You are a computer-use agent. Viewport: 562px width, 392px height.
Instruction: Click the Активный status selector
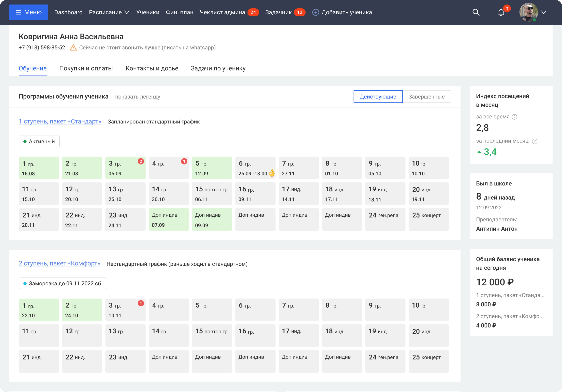pyautogui.click(x=39, y=142)
